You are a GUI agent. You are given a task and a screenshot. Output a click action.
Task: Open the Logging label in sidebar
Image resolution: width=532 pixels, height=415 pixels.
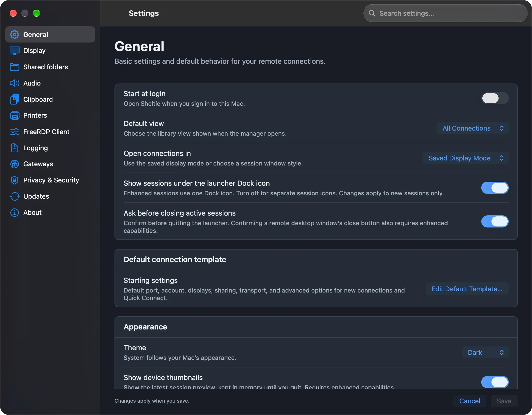click(35, 148)
